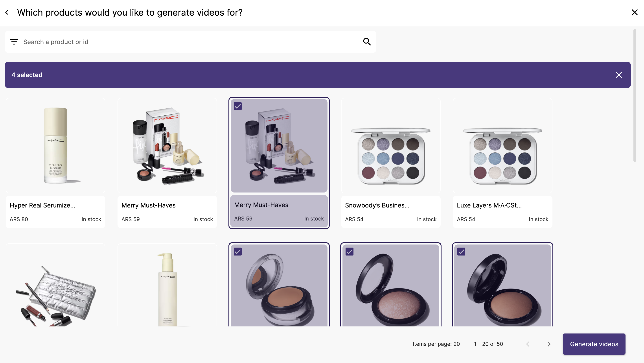This screenshot has height=363, width=644.
Task: Uncheck the open silver compact foundation product
Action: (237, 251)
